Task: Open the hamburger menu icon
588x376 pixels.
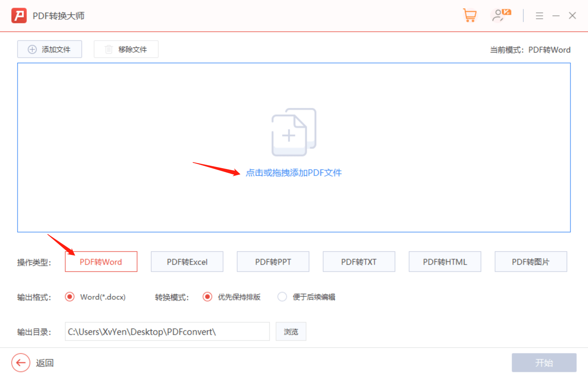Action: click(539, 16)
